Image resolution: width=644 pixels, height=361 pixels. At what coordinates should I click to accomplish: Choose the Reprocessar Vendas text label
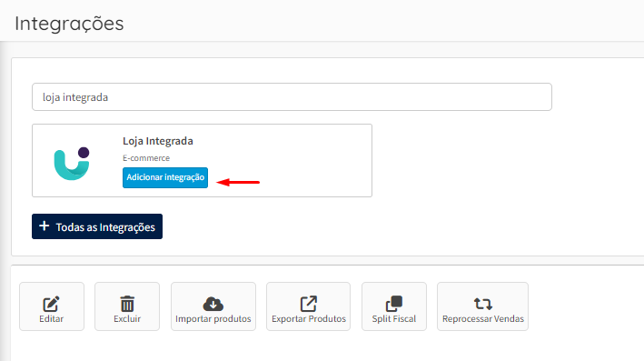pyautogui.click(x=483, y=318)
